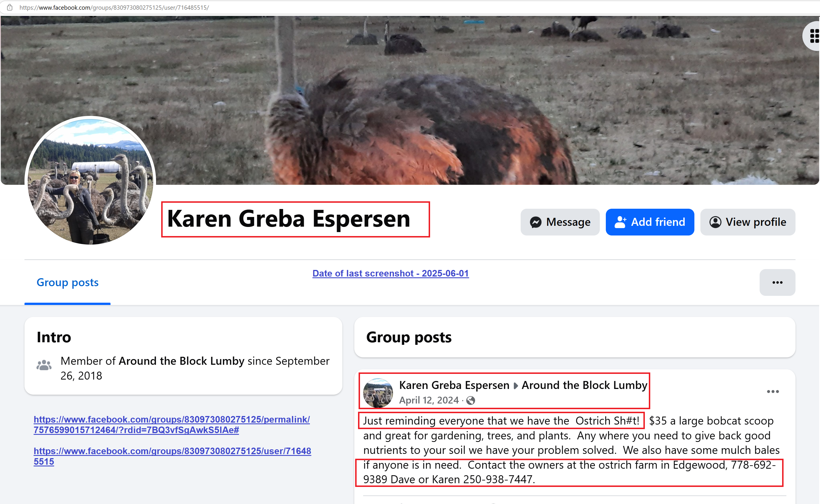Click the browser address bar URL
Screen dimensions: 820x504
click(114, 7)
